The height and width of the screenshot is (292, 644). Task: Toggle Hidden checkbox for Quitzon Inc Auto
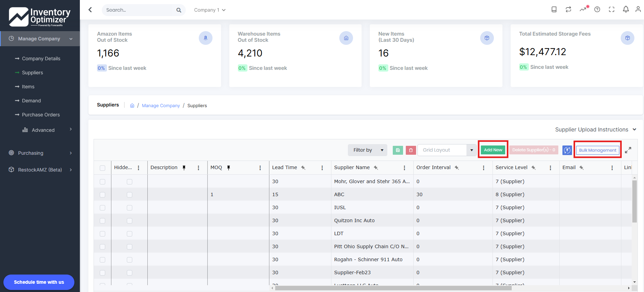(x=130, y=220)
